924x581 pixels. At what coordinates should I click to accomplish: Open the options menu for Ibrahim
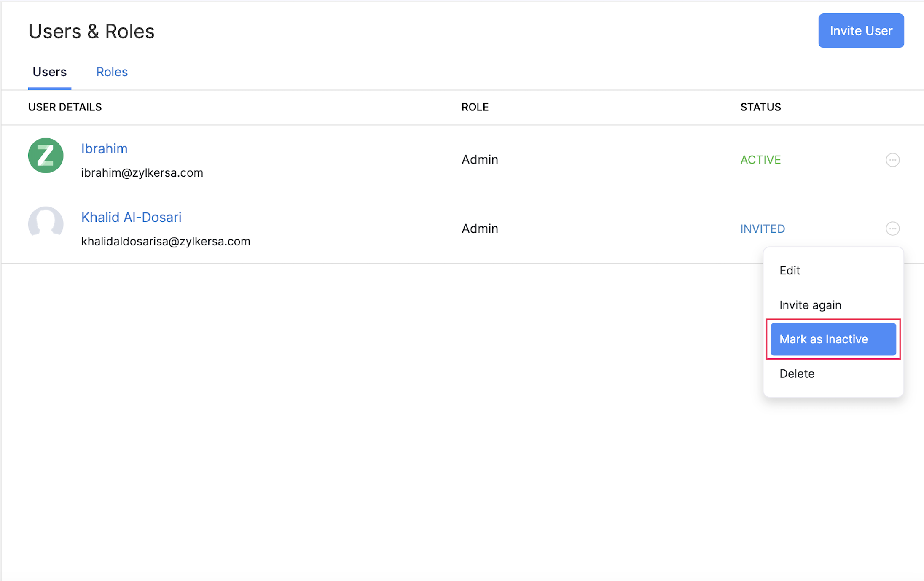coord(893,160)
